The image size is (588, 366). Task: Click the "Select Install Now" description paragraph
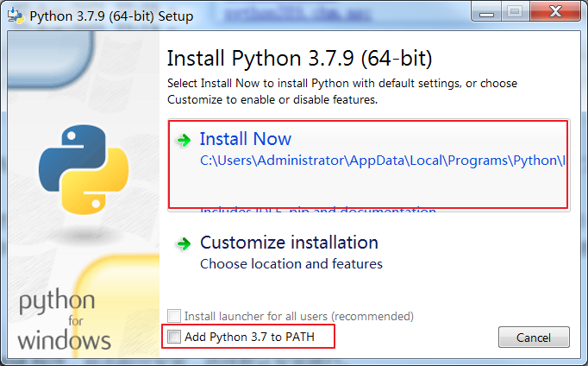click(x=341, y=91)
